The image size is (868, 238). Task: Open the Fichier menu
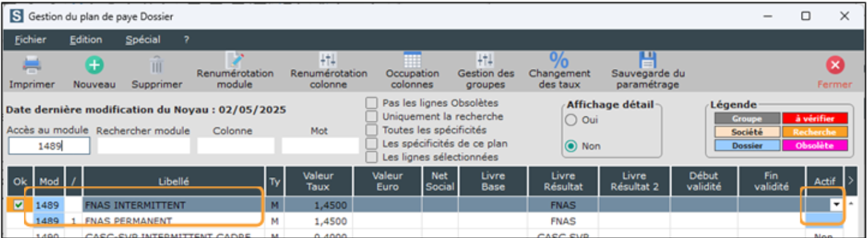[x=30, y=39]
